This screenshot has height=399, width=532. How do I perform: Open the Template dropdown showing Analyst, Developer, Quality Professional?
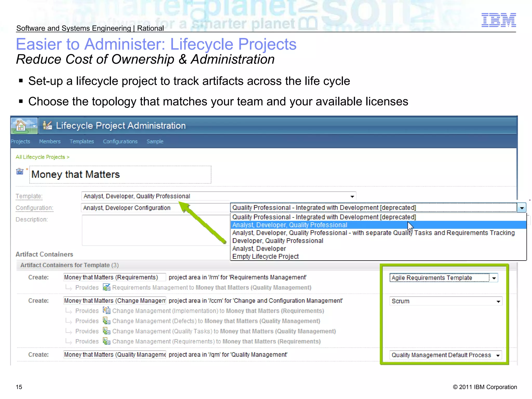tap(218, 196)
